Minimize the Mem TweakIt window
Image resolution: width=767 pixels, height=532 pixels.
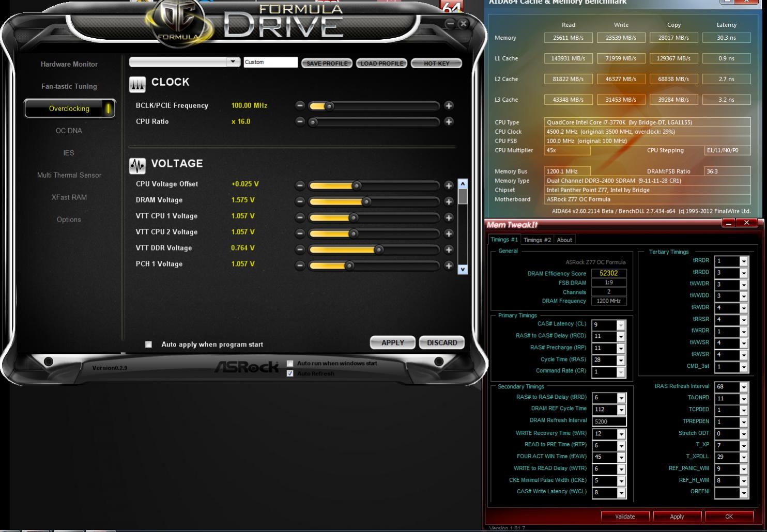point(728,223)
